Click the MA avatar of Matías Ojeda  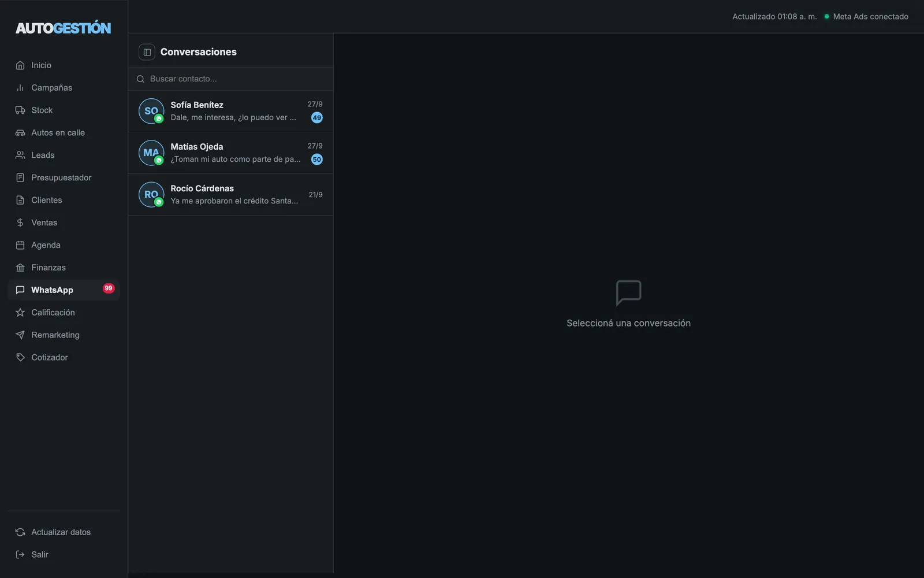[151, 153]
